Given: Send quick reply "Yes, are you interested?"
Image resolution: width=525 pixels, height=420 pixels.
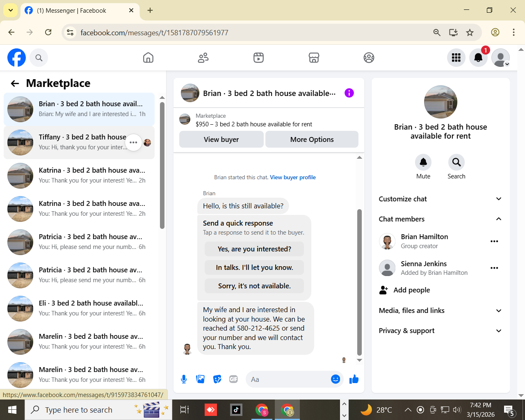Looking at the screenshot, I should [x=254, y=249].
